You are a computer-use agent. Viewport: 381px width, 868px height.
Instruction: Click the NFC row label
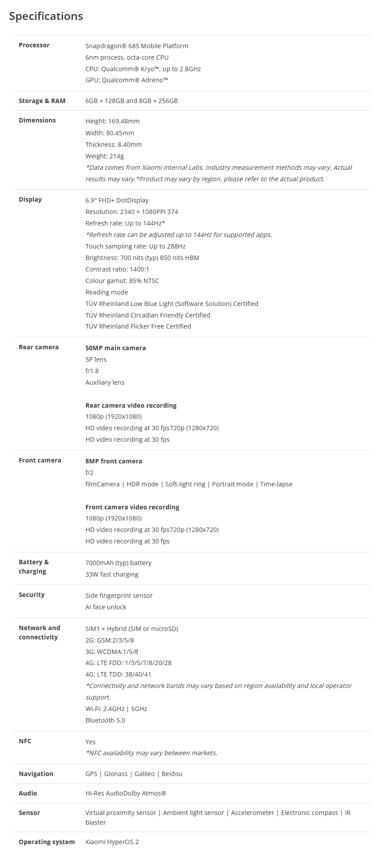[25, 741]
